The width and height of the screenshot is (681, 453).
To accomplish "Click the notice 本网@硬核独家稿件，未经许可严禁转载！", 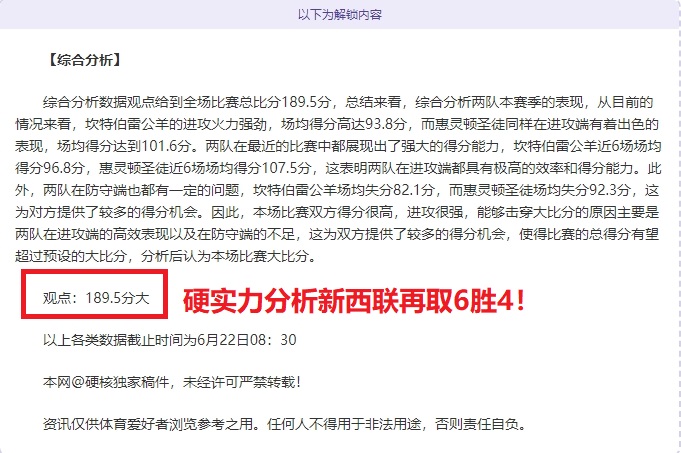I will 172,382.
